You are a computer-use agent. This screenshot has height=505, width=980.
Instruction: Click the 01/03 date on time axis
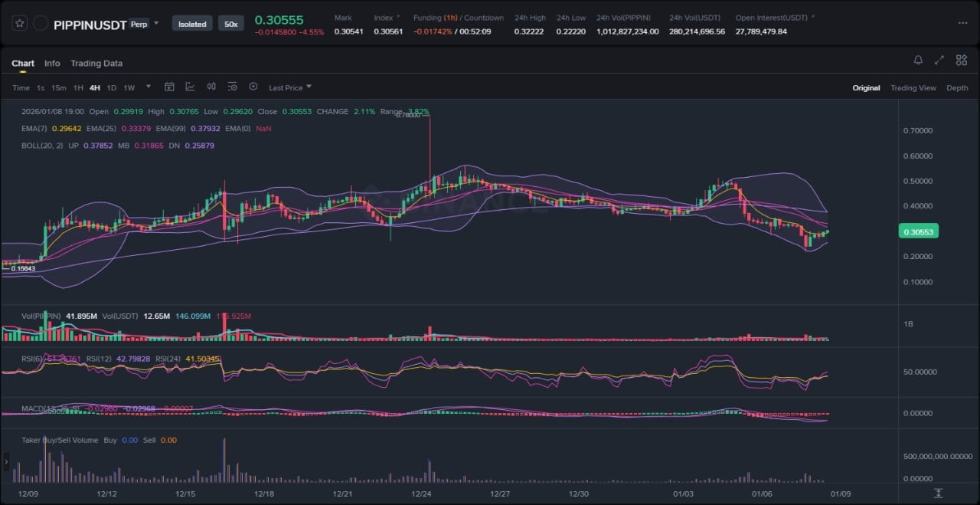pyautogui.click(x=683, y=494)
